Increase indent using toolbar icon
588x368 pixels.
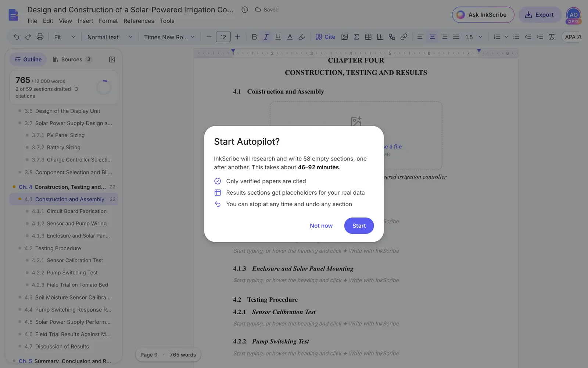(x=539, y=37)
